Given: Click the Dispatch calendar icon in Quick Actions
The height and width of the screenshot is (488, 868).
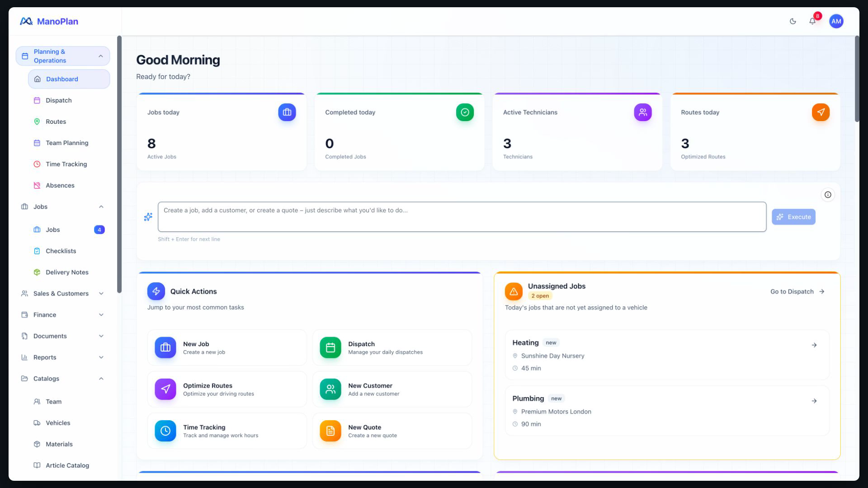Looking at the screenshot, I should pos(330,347).
